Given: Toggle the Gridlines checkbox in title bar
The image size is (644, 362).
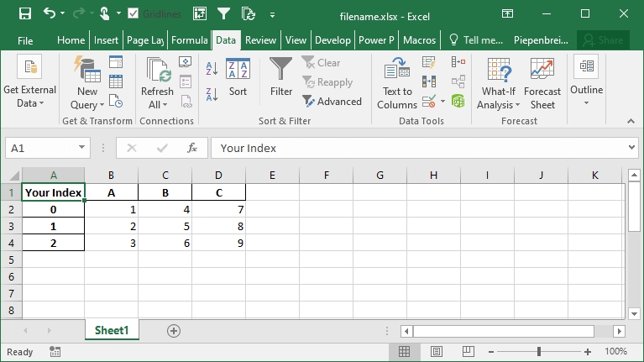Looking at the screenshot, I should coord(134,14).
